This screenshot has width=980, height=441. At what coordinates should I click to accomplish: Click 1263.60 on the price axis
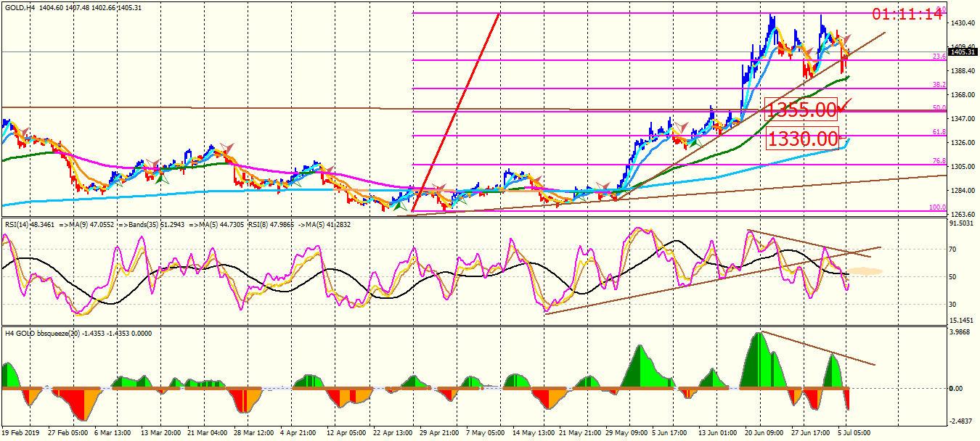963,215
